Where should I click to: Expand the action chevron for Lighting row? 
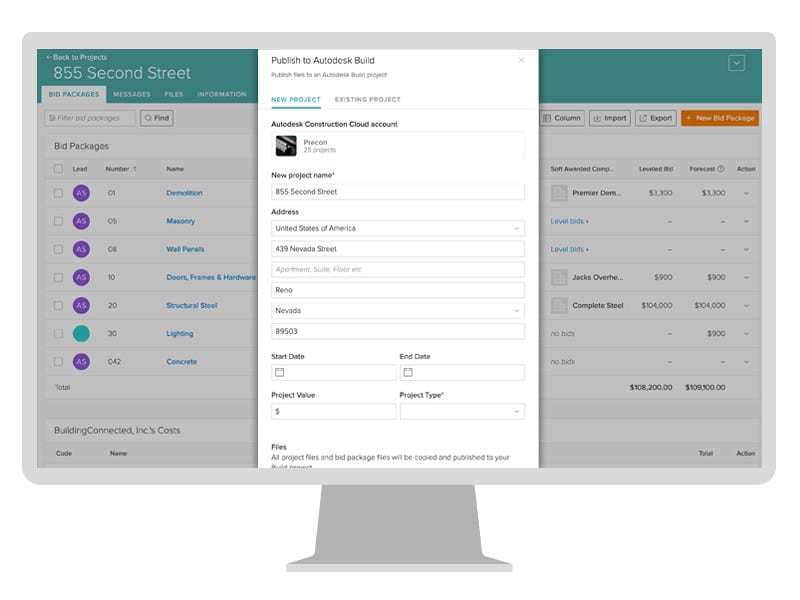[746, 333]
